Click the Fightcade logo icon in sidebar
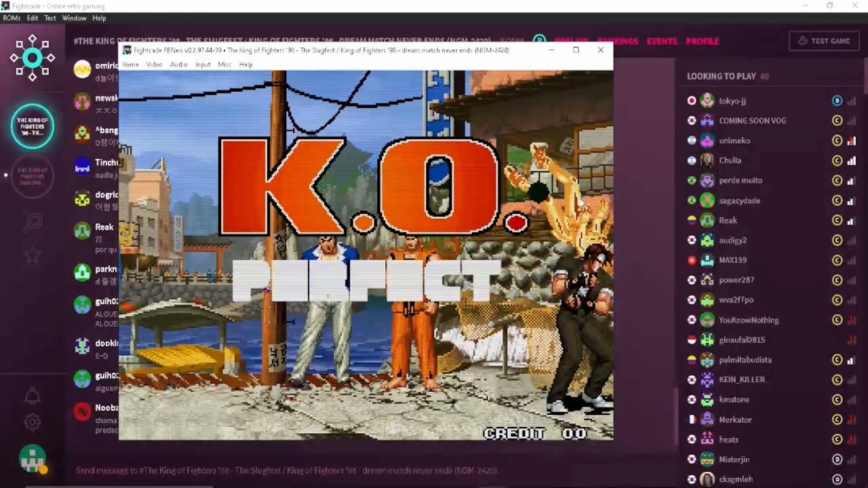Image resolution: width=868 pixels, height=488 pixels. click(x=32, y=58)
